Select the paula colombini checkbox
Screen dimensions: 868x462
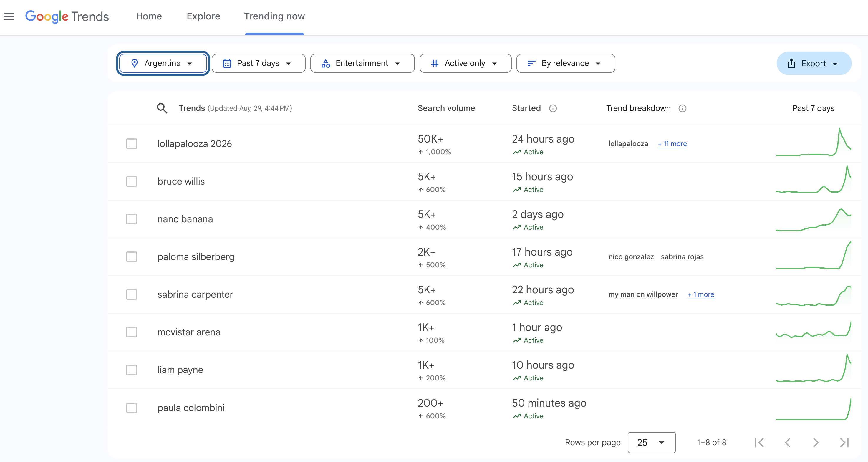(x=131, y=408)
